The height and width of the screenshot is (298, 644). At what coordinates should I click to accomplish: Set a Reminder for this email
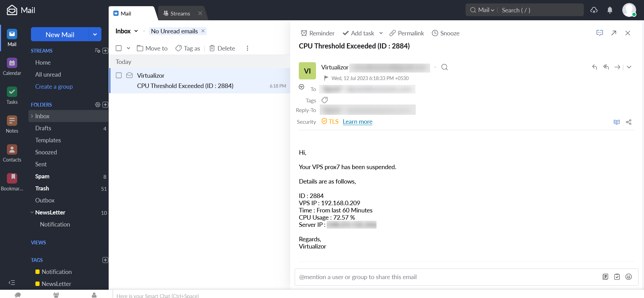(317, 33)
